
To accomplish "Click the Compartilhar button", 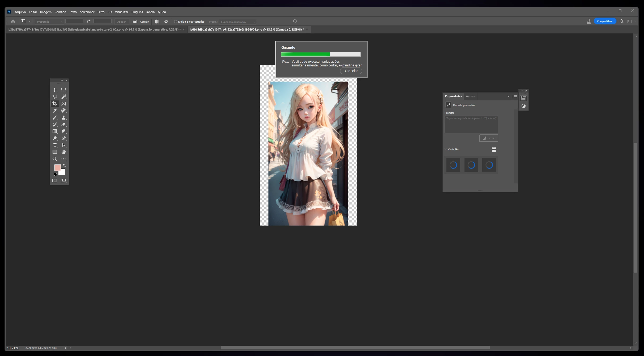I will (x=604, y=21).
